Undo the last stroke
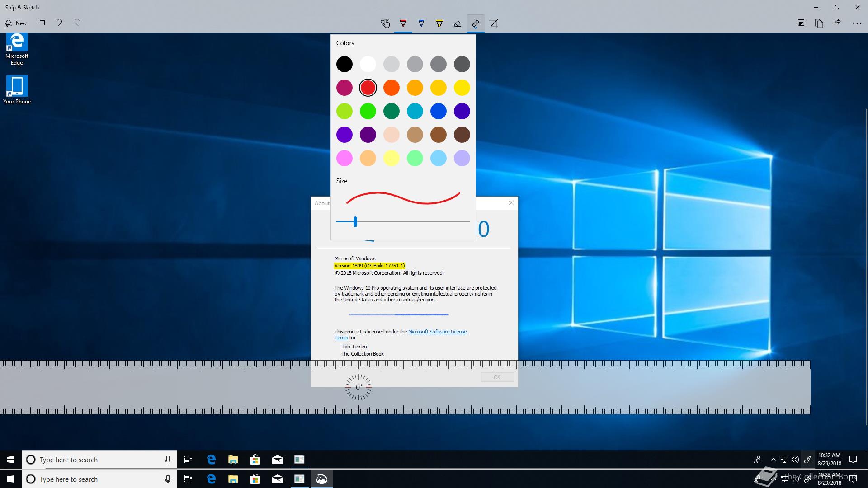This screenshot has width=868, height=488. coord(59,23)
